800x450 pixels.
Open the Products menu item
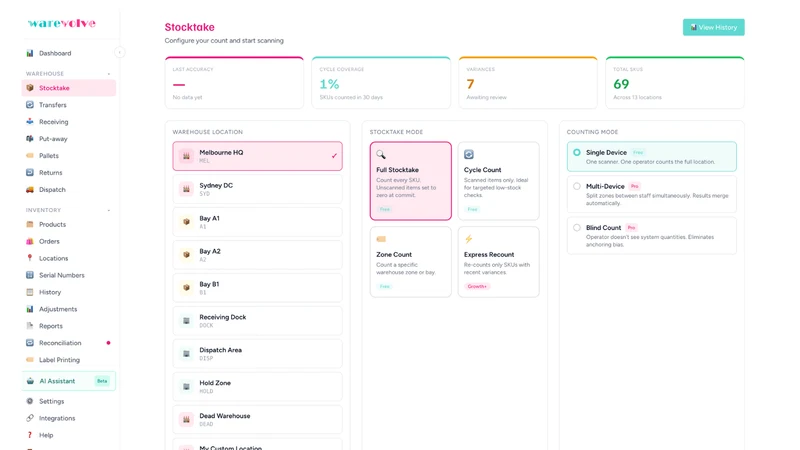69,224
